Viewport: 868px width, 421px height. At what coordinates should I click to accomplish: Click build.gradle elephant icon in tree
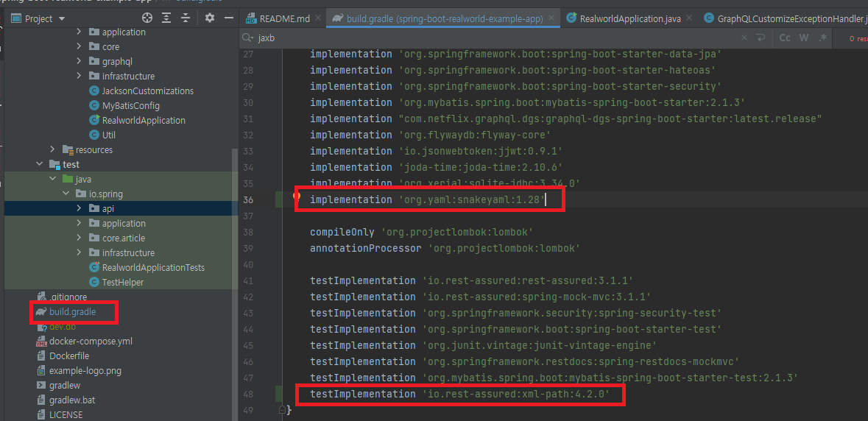click(x=41, y=312)
